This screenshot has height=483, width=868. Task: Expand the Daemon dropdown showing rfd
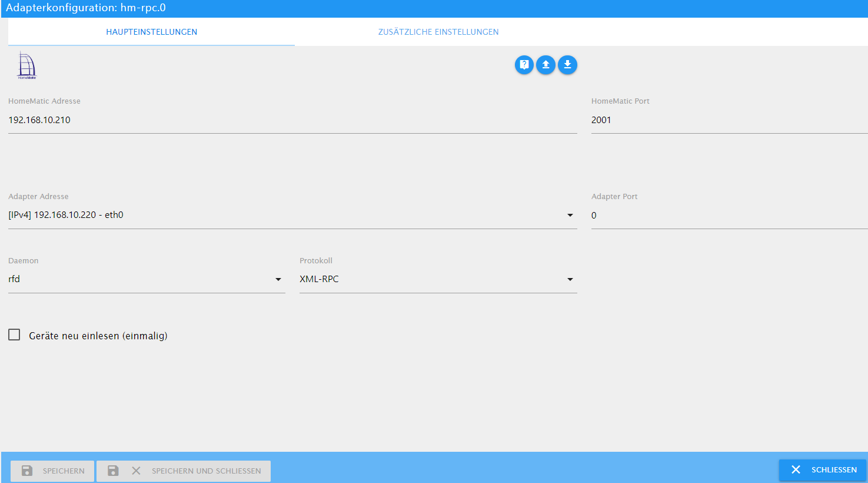tap(147, 279)
